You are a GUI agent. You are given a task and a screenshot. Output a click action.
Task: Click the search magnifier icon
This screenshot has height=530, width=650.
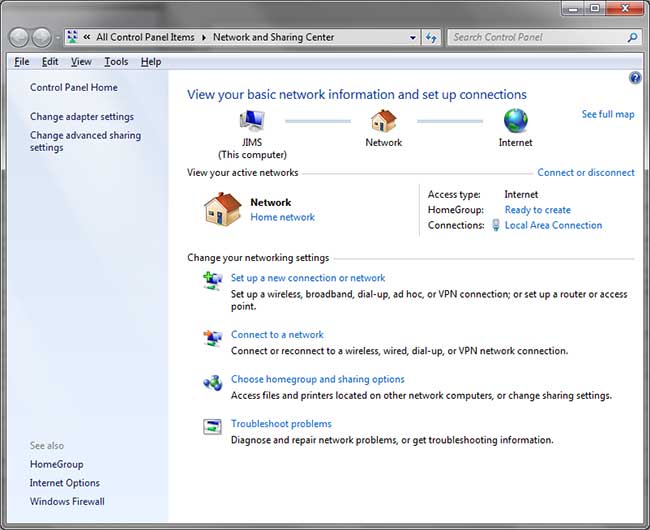[x=632, y=38]
